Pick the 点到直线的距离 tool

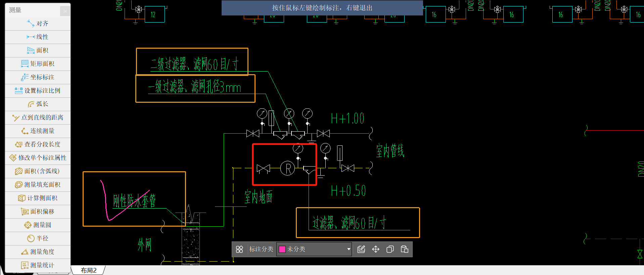click(38, 118)
